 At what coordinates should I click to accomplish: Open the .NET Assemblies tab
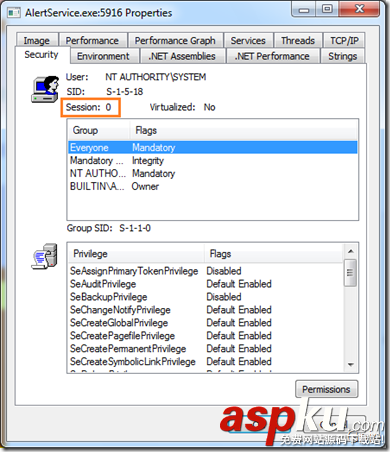182,56
